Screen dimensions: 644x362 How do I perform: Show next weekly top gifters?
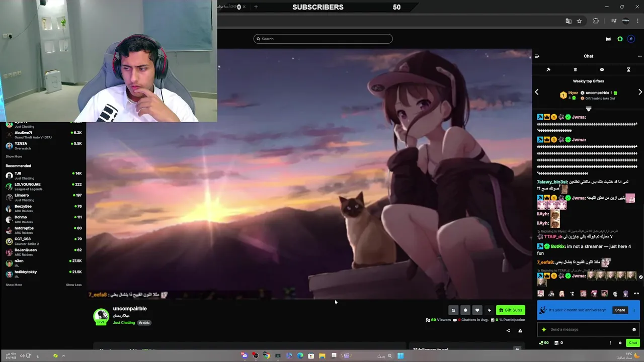coord(640,92)
